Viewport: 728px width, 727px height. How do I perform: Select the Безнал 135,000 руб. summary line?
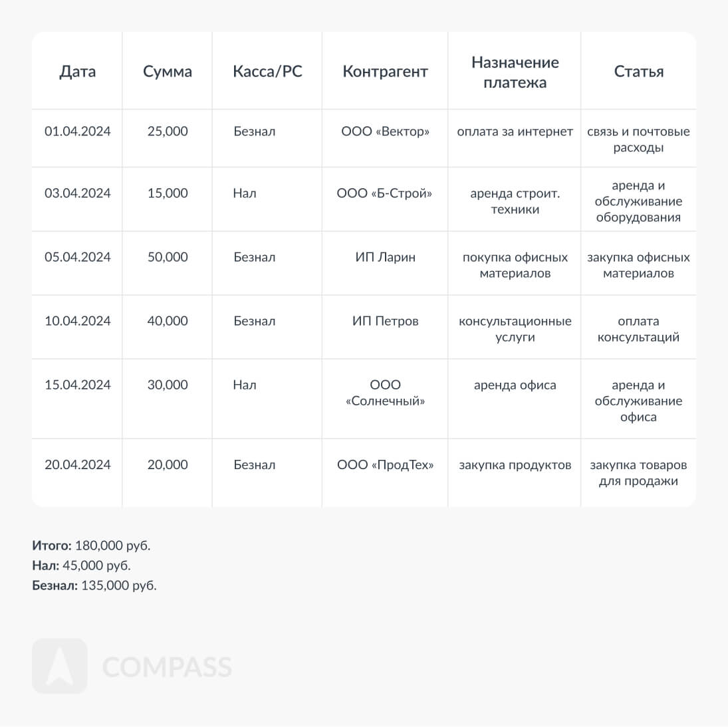tap(94, 585)
